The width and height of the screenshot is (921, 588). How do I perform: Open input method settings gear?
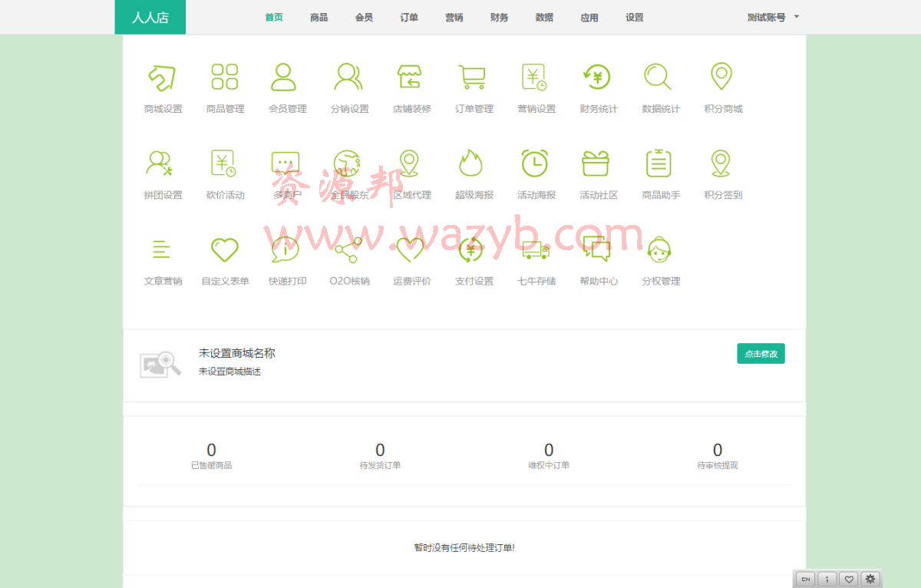pyautogui.click(x=870, y=579)
